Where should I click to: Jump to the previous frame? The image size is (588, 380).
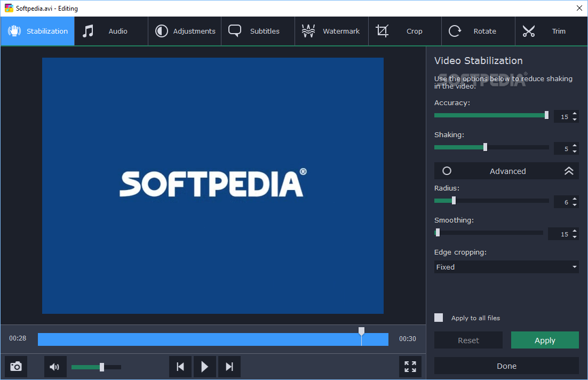[x=180, y=367]
